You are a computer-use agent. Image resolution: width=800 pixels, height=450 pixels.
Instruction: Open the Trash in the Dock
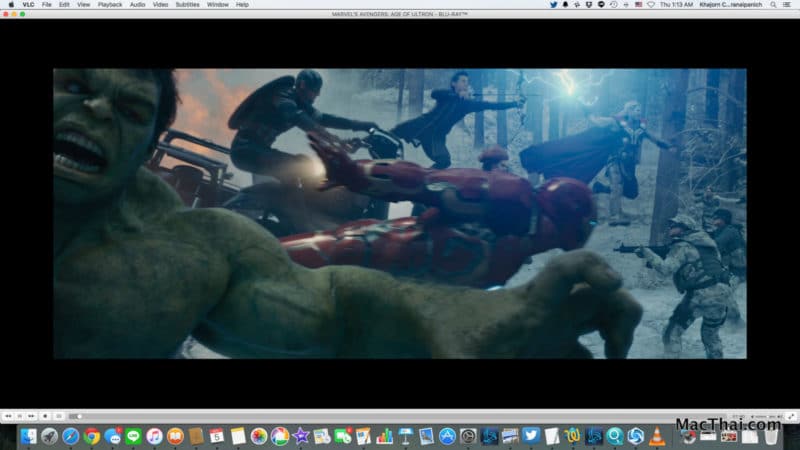(x=771, y=436)
